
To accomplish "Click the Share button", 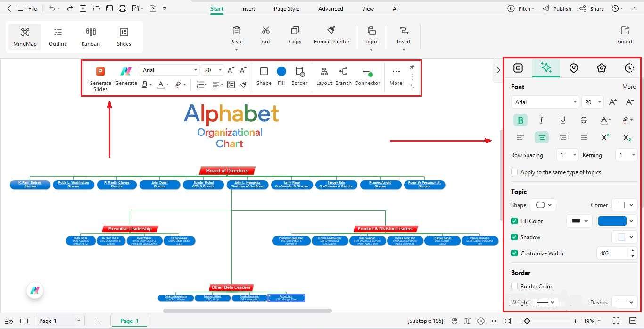I will coord(592,8).
